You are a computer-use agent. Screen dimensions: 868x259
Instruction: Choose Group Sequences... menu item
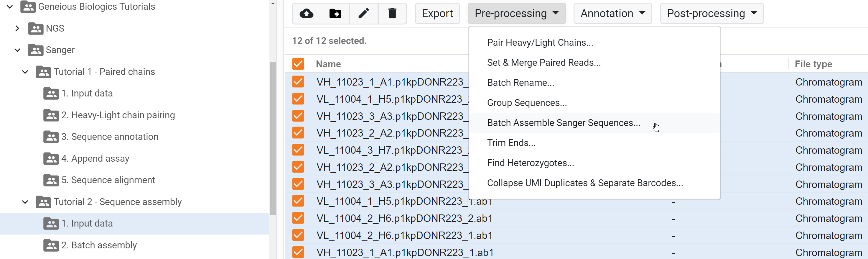coord(594,103)
